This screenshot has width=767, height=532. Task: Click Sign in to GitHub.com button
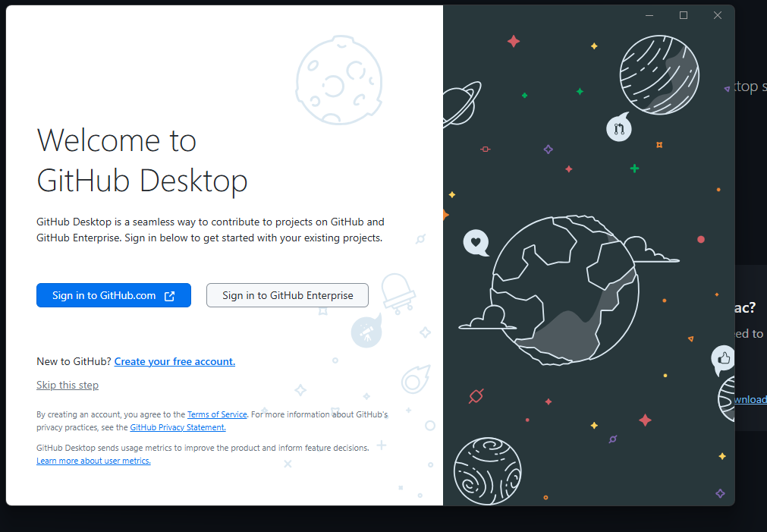(x=114, y=295)
